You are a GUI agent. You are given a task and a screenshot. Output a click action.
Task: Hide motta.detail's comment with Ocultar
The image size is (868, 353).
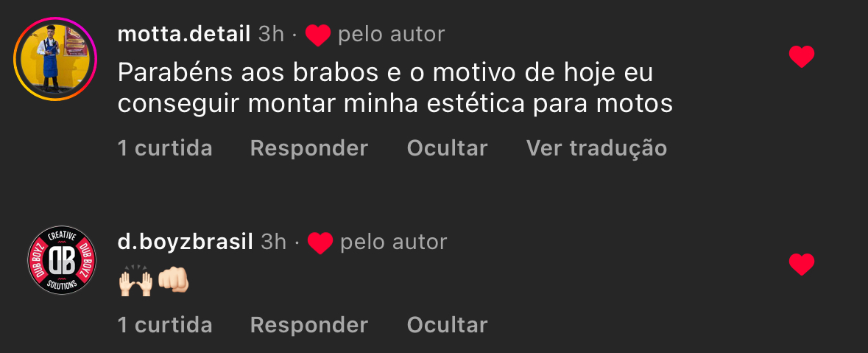pyautogui.click(x=448, y=148)
